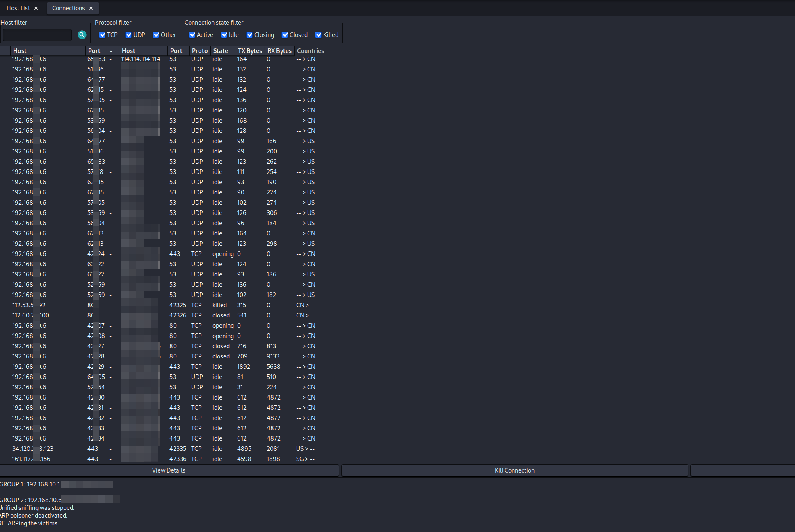Click the 'Unified sniffing was stopped.' message
795x532 pixels.
[x=37, y=508]
